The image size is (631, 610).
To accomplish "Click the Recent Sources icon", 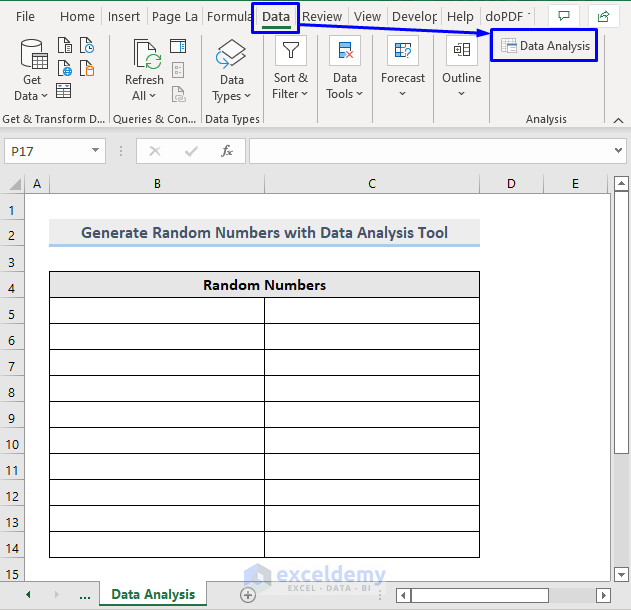I will [x=87, y=45].
